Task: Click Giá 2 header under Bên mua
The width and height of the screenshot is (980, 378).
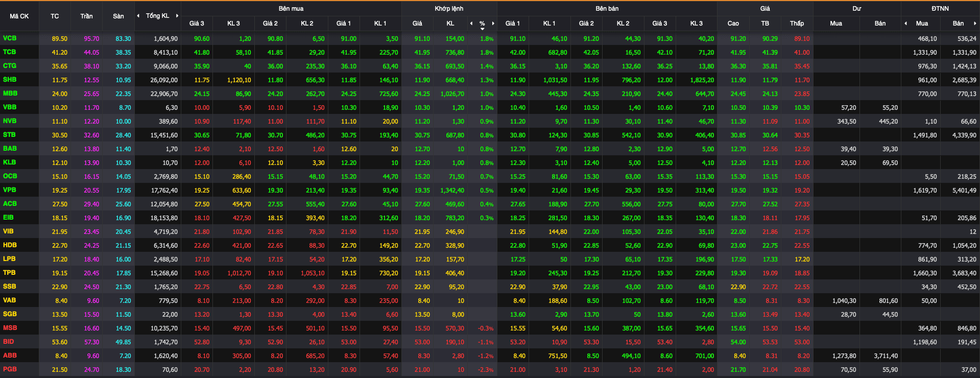Action: point(270,23)
